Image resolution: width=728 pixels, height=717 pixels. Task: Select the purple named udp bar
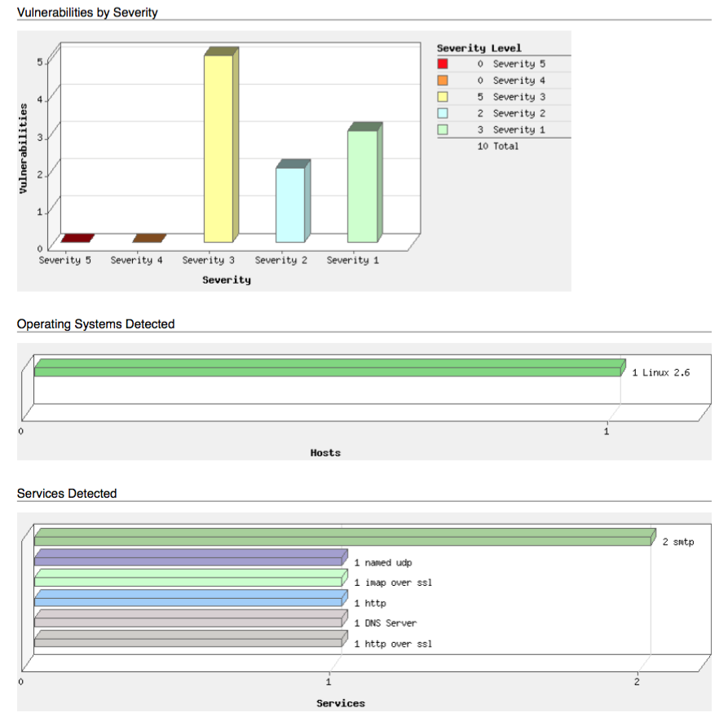pyautogui.click(x=191, y=557)
